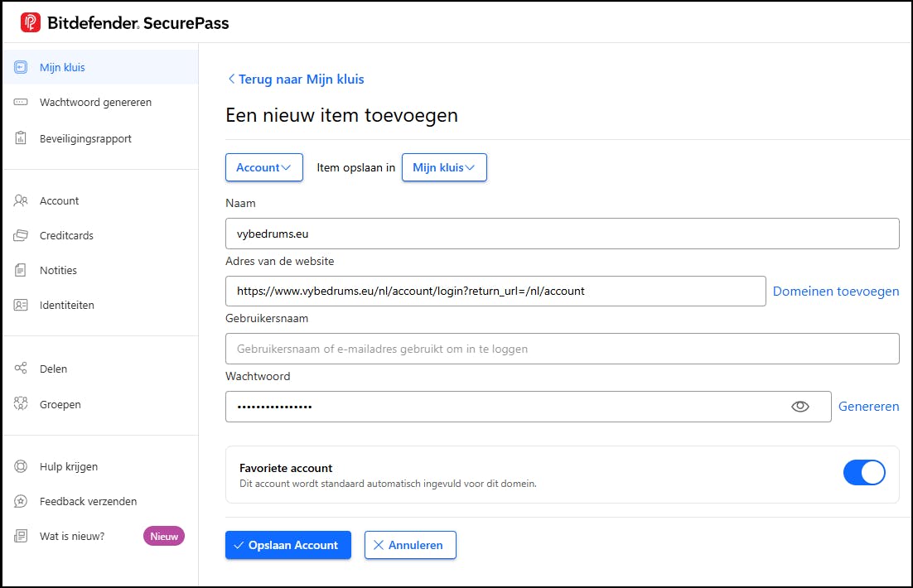Image resolution: width=913 pixels, height=588 pixels.
Task: Click the Beveiligingsrapport report icon
Action: pos(21,138)
